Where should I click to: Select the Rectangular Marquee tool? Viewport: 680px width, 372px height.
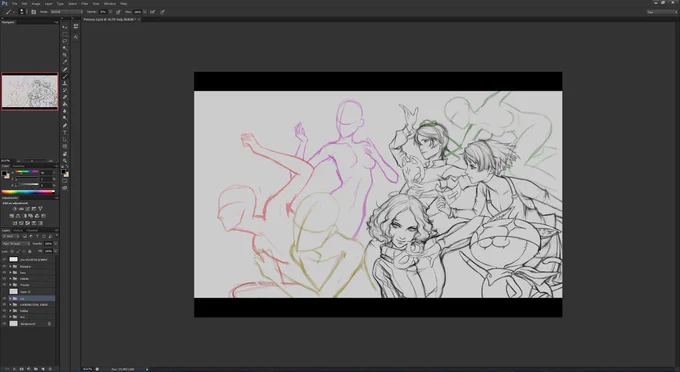pos(65,35)
